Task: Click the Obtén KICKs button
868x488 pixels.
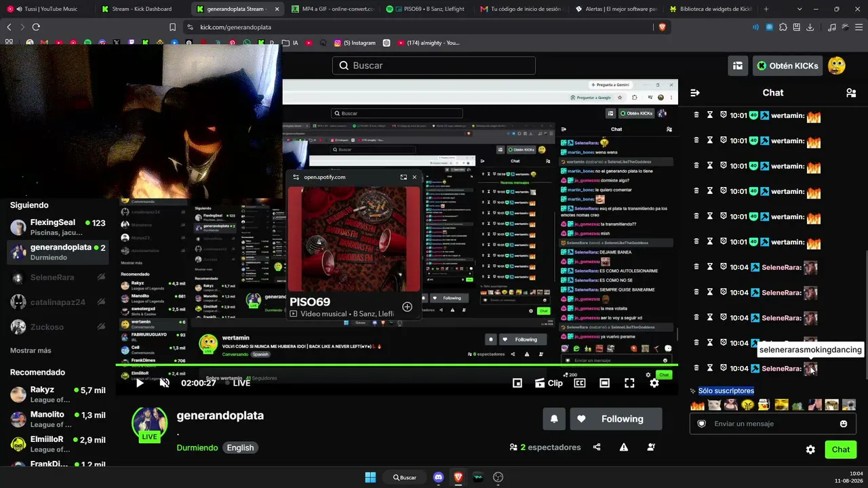Action: 787,66
